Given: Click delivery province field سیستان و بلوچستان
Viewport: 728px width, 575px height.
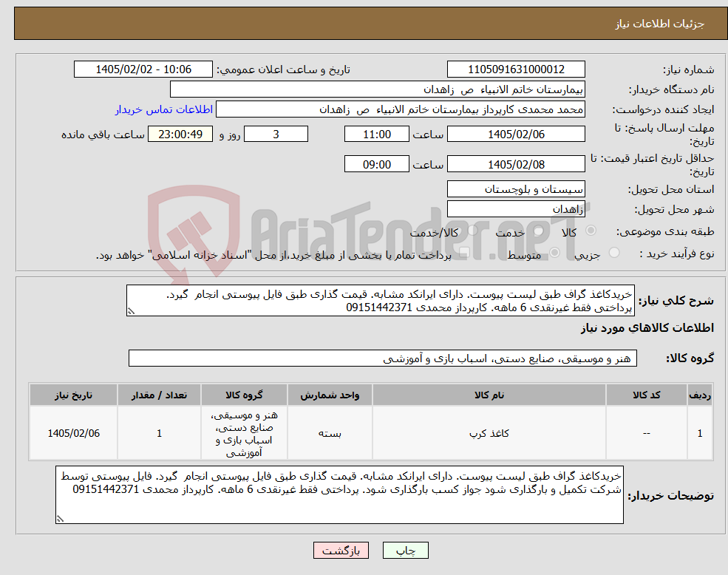Looking at the screenshot, I should [x=516, y=188].
